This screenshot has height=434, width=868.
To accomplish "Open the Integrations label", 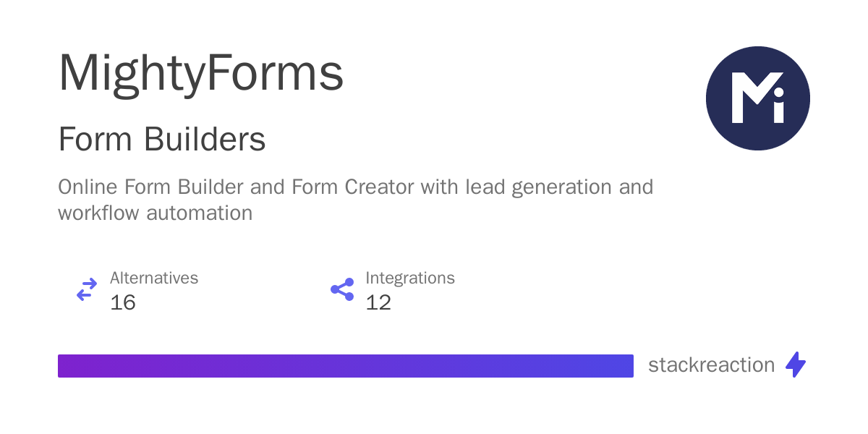I will click(410, 278).
